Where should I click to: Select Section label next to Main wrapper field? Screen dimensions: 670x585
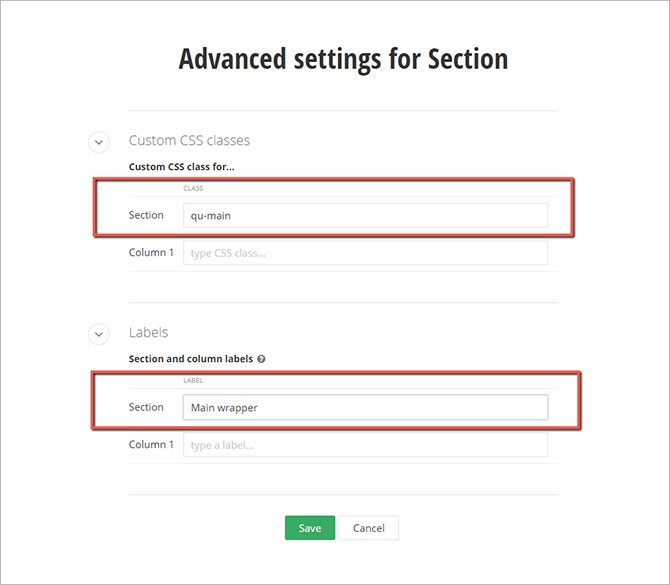tap(146, 407)
